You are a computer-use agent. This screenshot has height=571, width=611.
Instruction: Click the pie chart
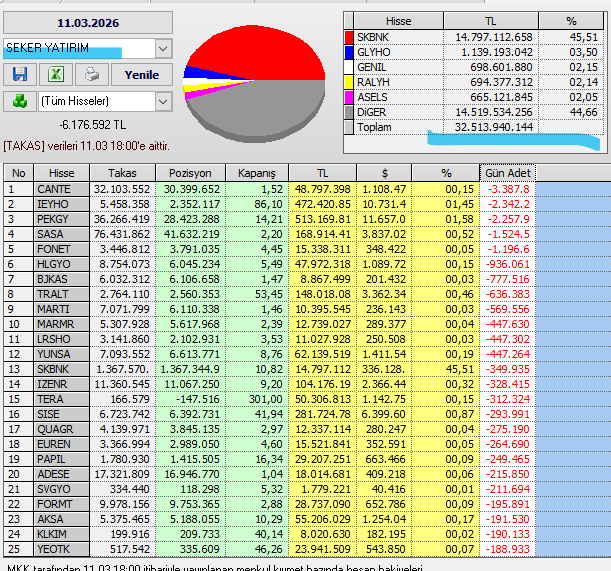pyautogui.click(x=254, y=83)
